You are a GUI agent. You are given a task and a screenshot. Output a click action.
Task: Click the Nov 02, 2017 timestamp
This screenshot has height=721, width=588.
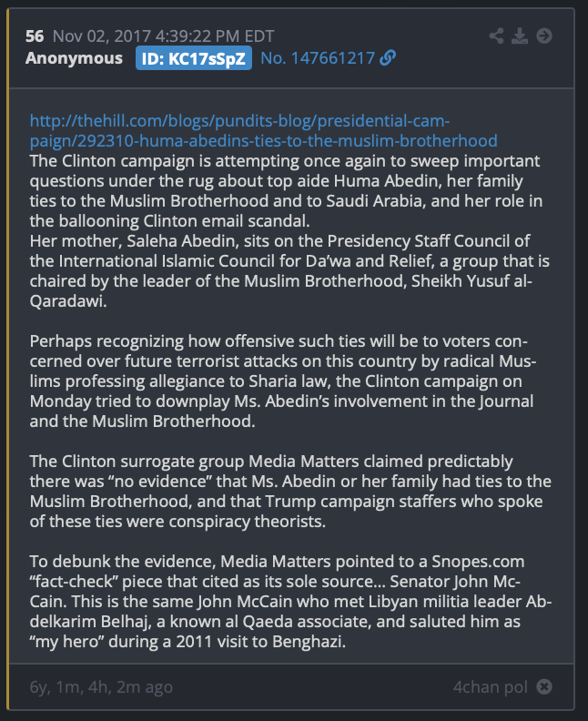[163, 36]
